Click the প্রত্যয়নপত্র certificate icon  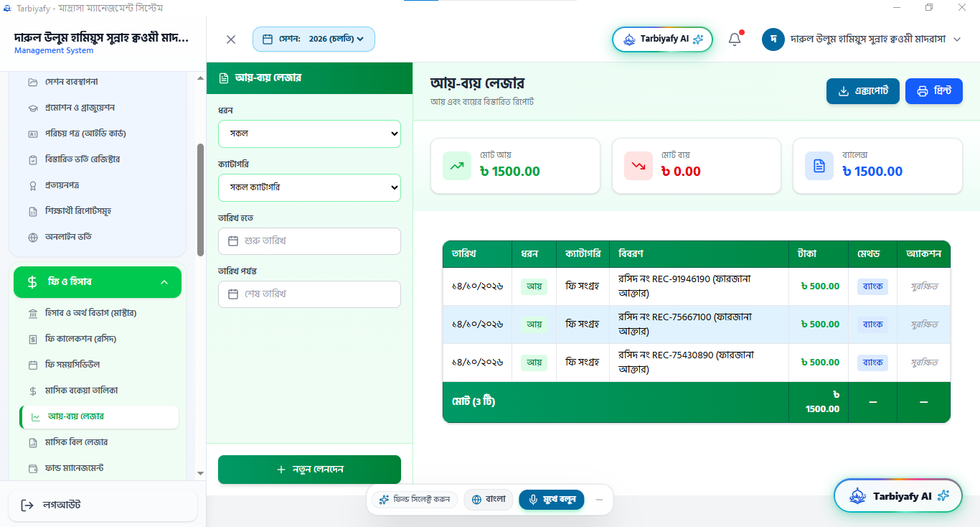click(x=33, y=185)
